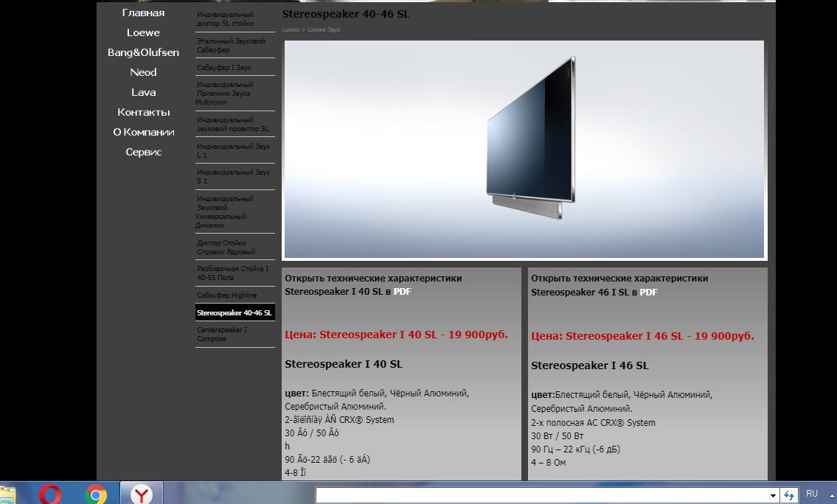Screen dimensions: 837x504
Task: Click inside the taskbar address input field
Action: [542, 495]
